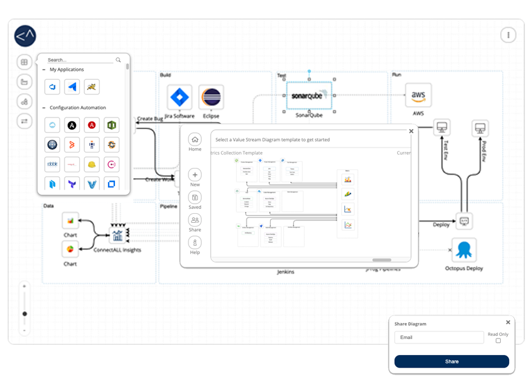Close the template selection dialog
This screenshot has width=532, height=392.
pos(411,131)
